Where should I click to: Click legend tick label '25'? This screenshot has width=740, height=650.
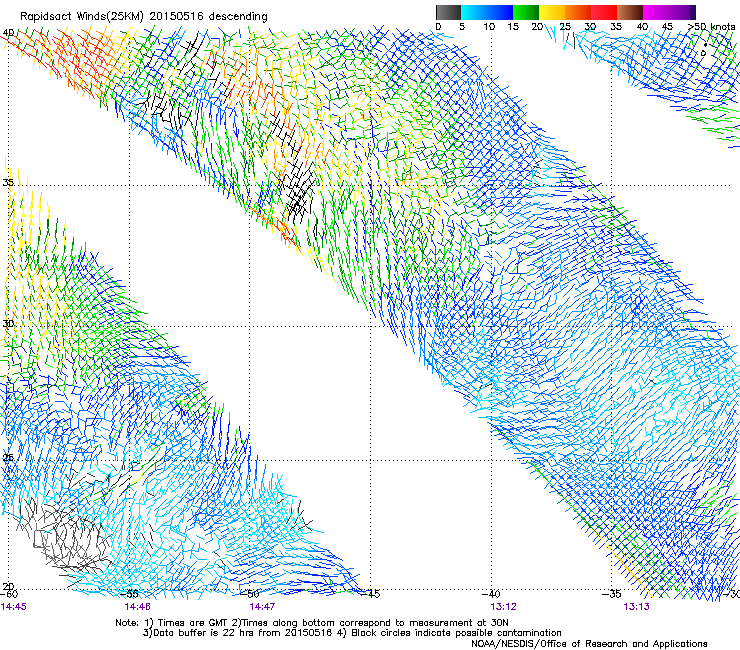pos(565,27)
